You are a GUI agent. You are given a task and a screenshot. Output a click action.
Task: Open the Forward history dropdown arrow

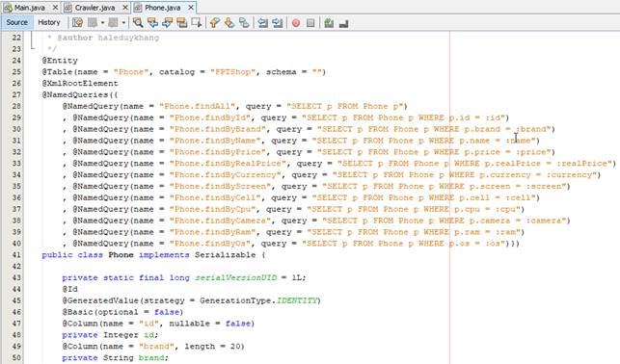point(123,23)
